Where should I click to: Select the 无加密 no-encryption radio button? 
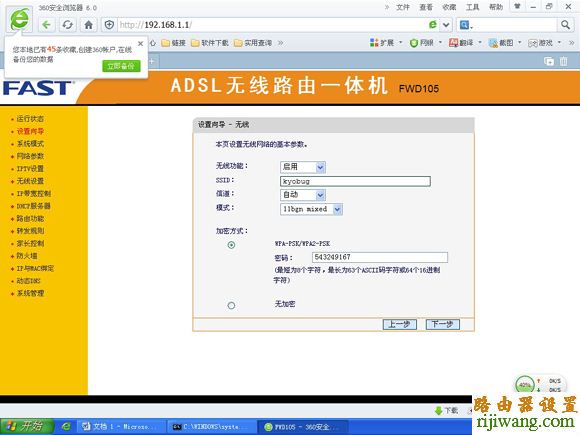[231, 306]
